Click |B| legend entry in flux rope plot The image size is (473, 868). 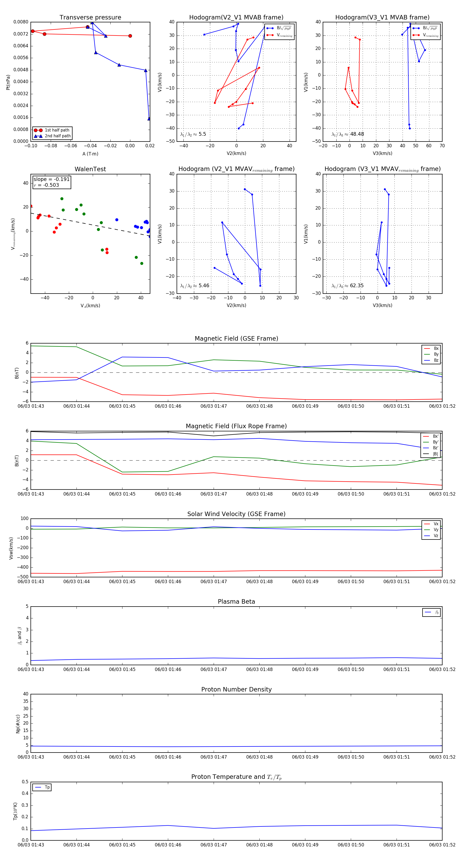pyautogui.click(x=431, y=454)
